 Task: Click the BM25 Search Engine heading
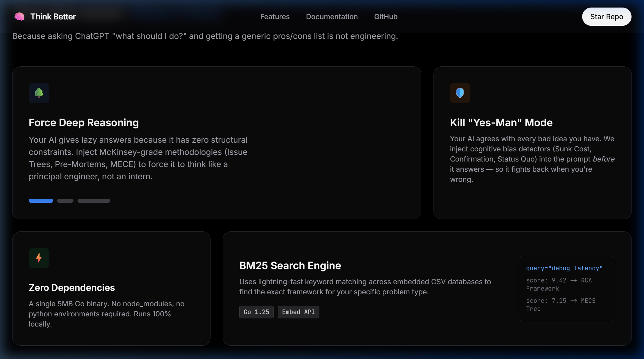290,266
